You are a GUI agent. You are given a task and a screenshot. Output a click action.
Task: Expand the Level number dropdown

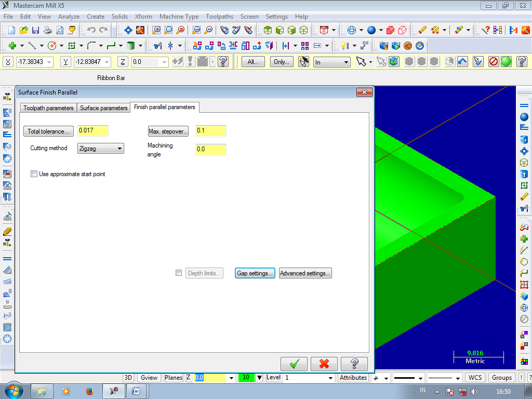330,378
